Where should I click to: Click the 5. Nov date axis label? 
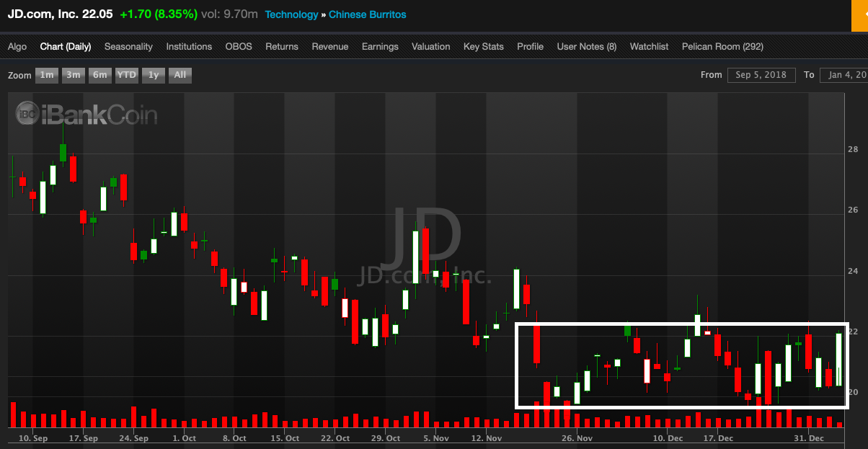click(x=435, y=438)
